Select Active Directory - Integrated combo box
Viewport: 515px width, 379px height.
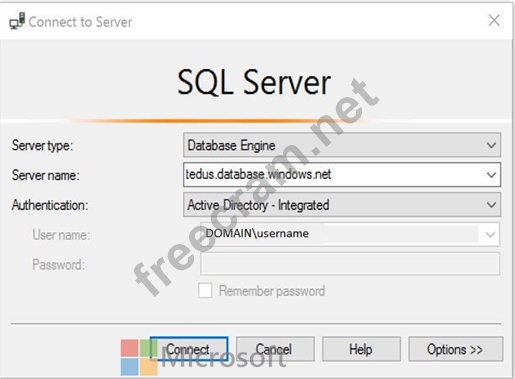pos(342,205)
